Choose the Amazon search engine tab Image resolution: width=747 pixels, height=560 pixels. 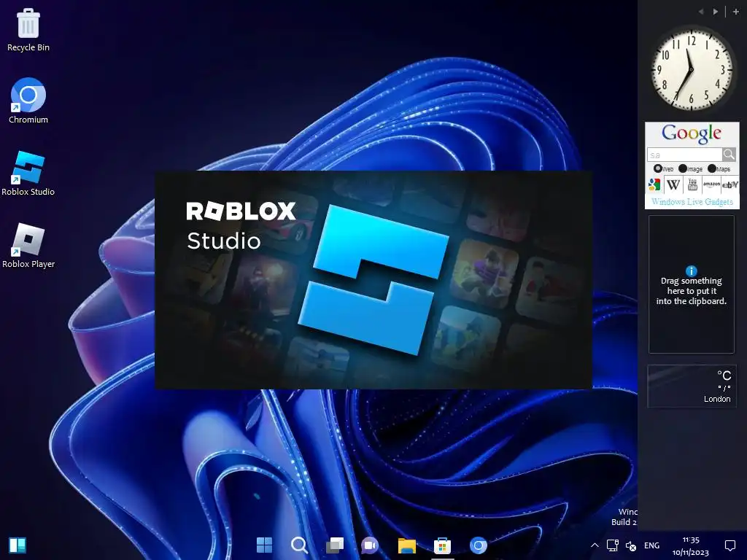tap(711, 184)
